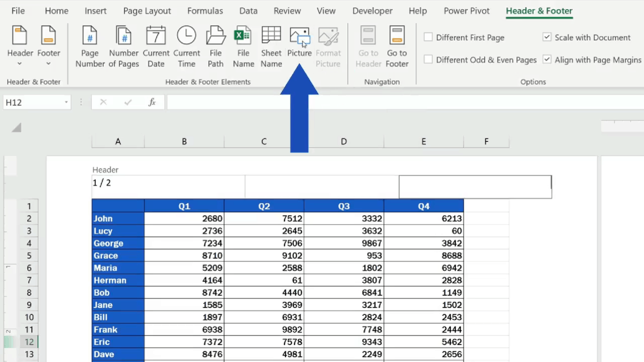Select the Picture tool
The image size is (644, 362).
299,42
